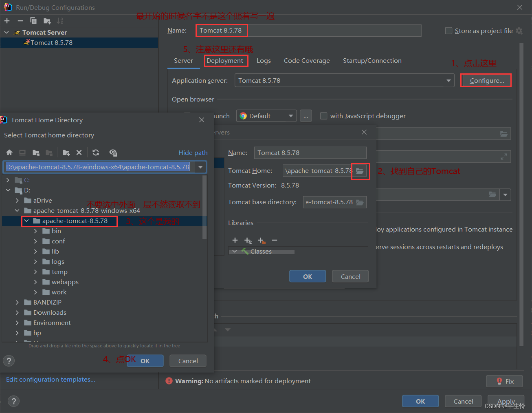532x413 pixels.
Task: Switch to the Server tab
Action: coord(183,61)
